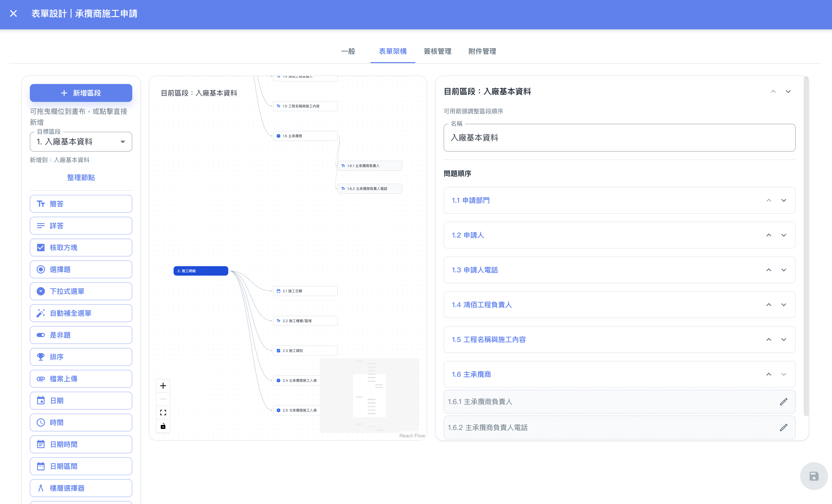
Task: Add a 選擇題 radio field
Action: [x=81, y=269]
